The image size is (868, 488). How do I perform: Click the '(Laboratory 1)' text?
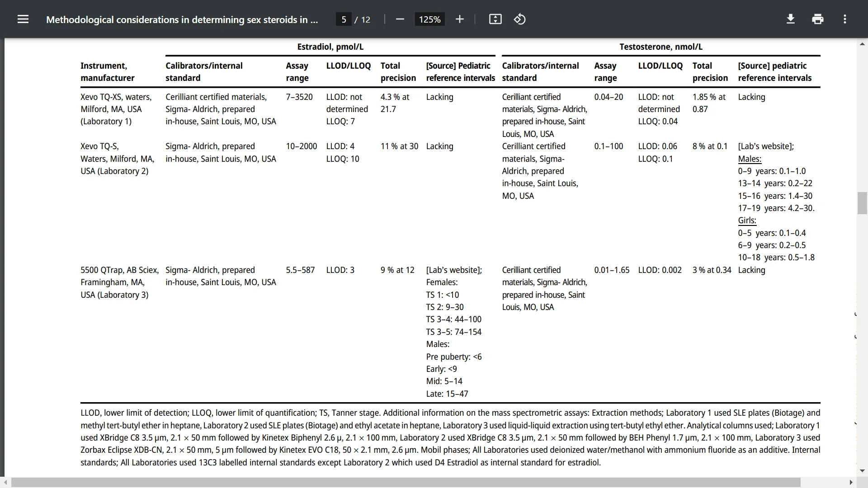(106, 121)
